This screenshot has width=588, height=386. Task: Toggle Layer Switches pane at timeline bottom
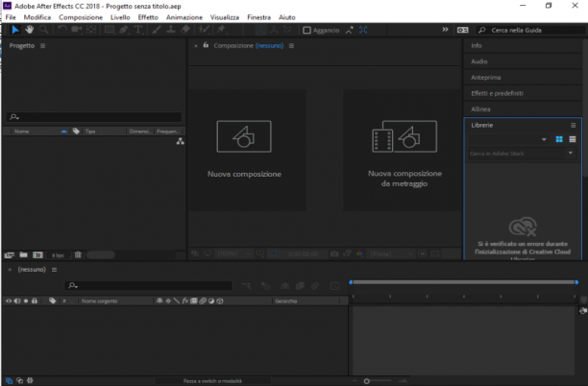pos(9,381)
